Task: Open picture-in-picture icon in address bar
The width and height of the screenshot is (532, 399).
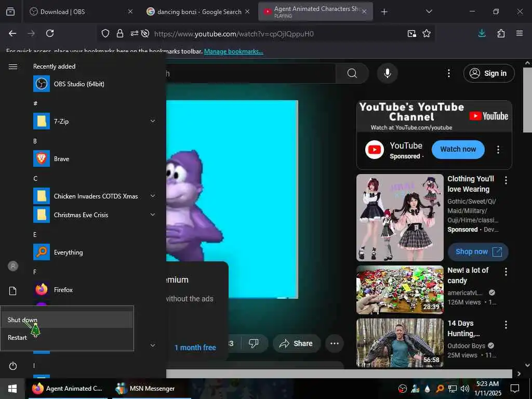Action: pyautogui.click(x=412, y=33)
